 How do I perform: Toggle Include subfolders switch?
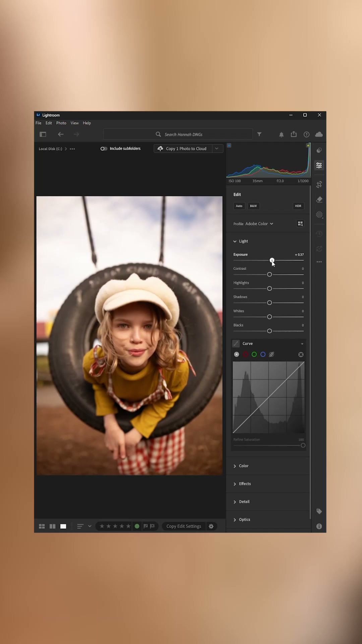pyautogui.click(x=104, y=149)
